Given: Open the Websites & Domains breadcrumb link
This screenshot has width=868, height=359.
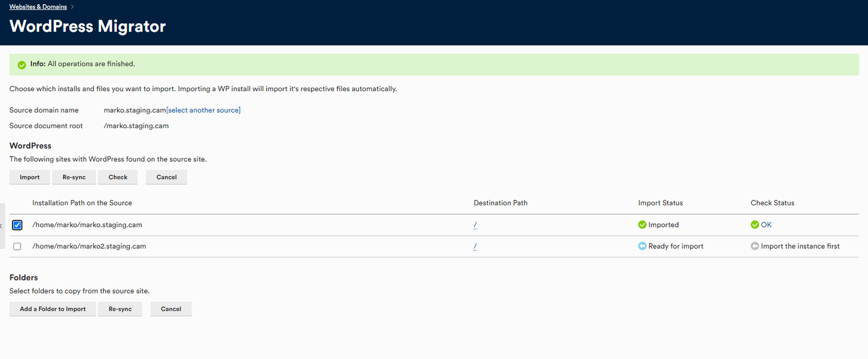Looking at the screenshot, I should (38, 7).
